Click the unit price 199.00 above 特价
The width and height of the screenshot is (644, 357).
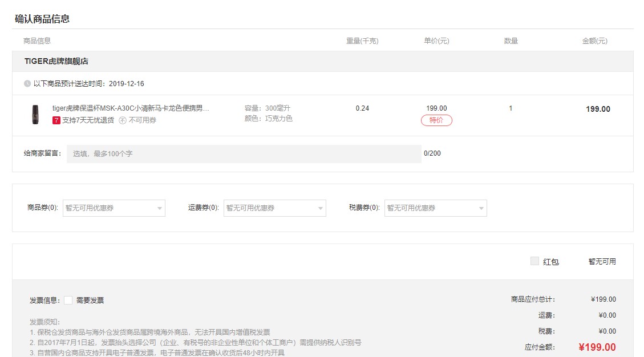pos(436,108)
